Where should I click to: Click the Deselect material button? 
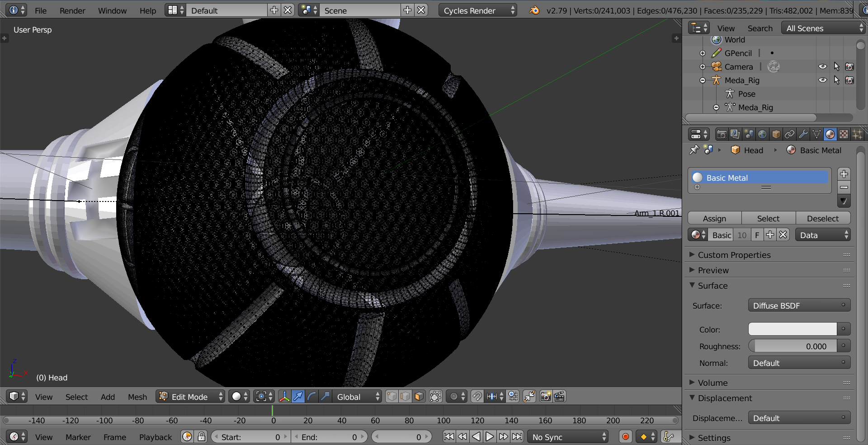click(823, 218)
